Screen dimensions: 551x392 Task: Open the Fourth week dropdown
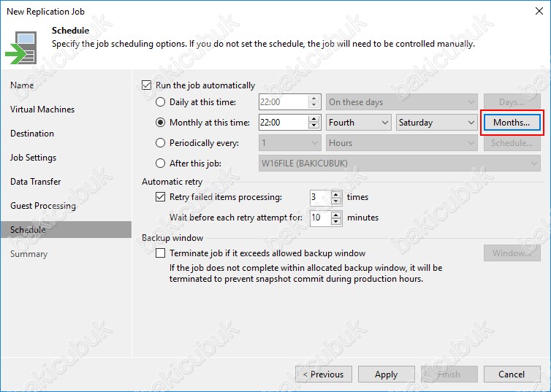(358, 123)
